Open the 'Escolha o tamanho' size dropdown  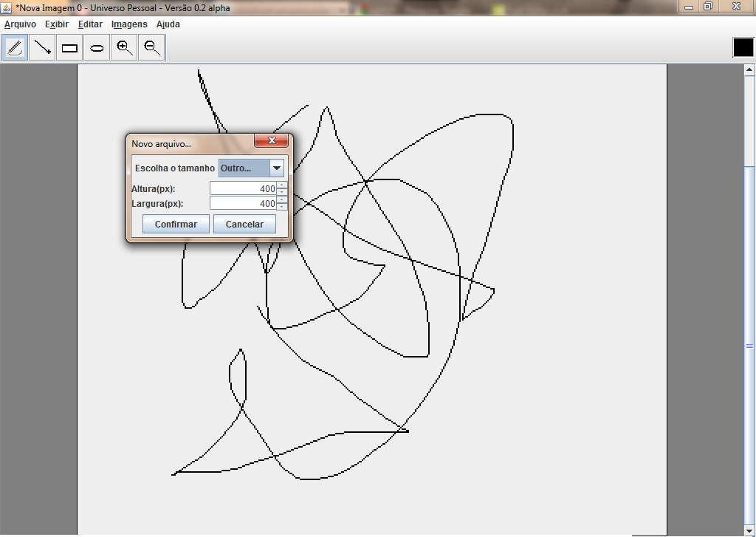(x=277, y=168)
